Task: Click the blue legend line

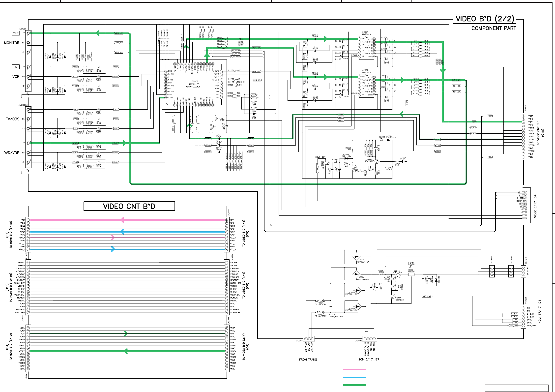Action: (354, 377)
